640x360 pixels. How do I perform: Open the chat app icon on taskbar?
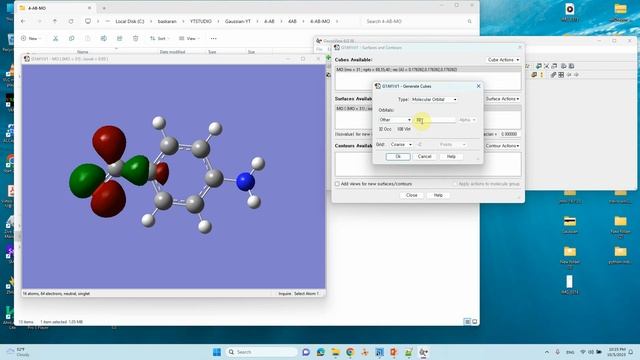click(x=306, y=352)
